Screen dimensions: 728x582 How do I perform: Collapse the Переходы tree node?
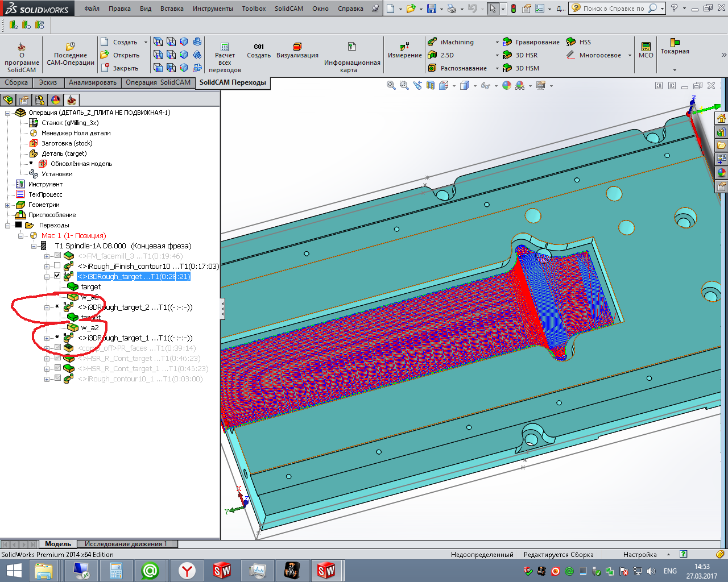[8, 226]
